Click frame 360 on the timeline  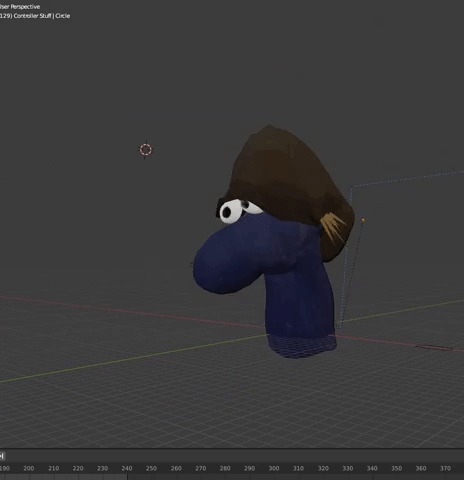pyautogui.click(x=421, y=468)
